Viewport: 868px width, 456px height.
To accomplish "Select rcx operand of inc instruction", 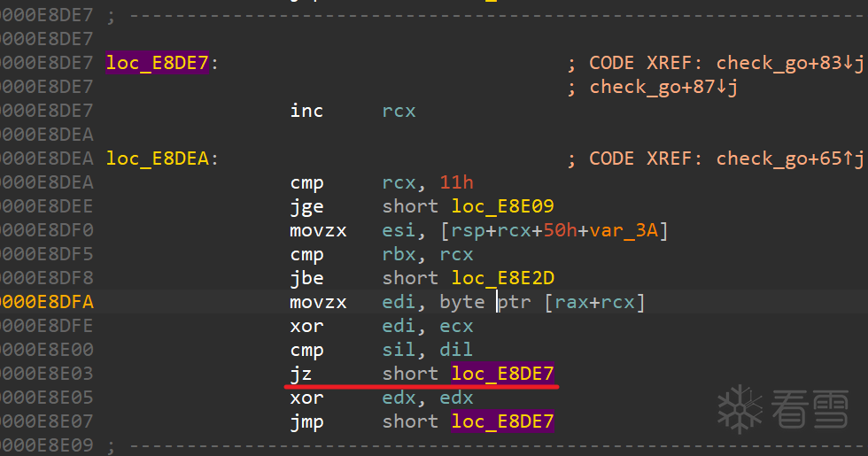I will [x=399, y=111].
